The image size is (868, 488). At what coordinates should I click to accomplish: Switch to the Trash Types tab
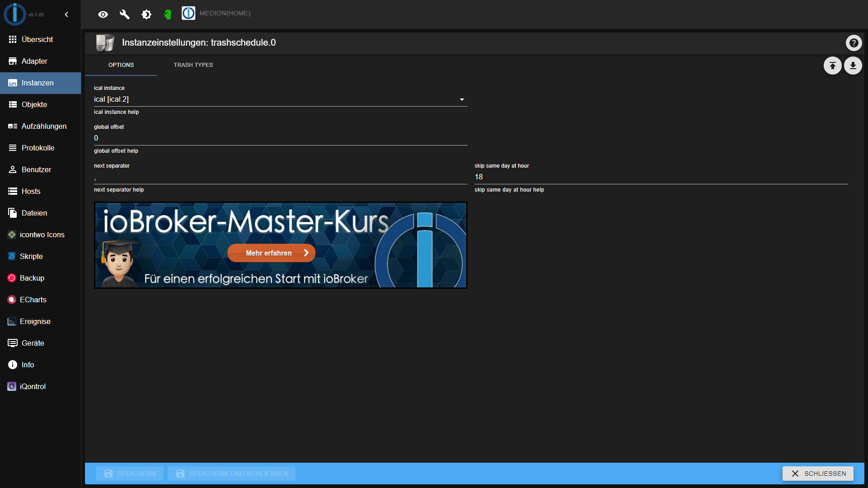(x=193, y=65)
